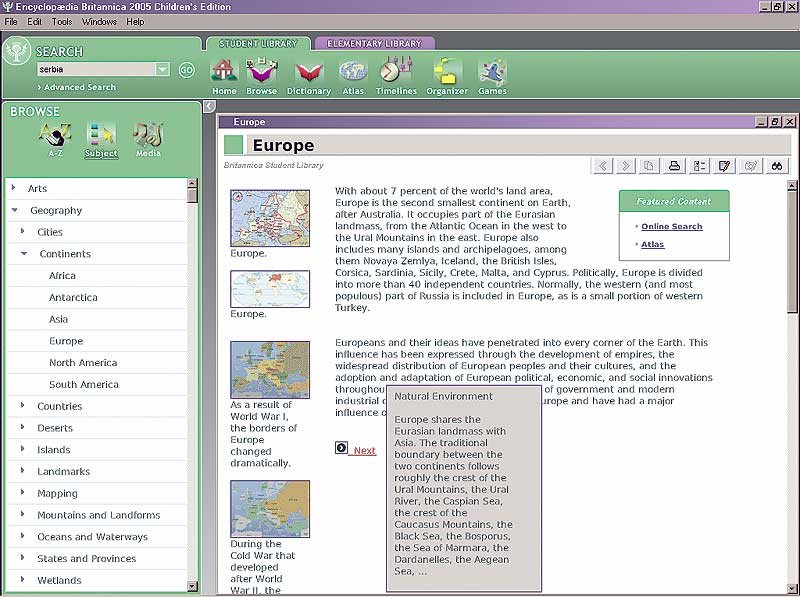Expand the States and Provinces subcategory
Screen dimensions: 800x597
click(22, 558)
